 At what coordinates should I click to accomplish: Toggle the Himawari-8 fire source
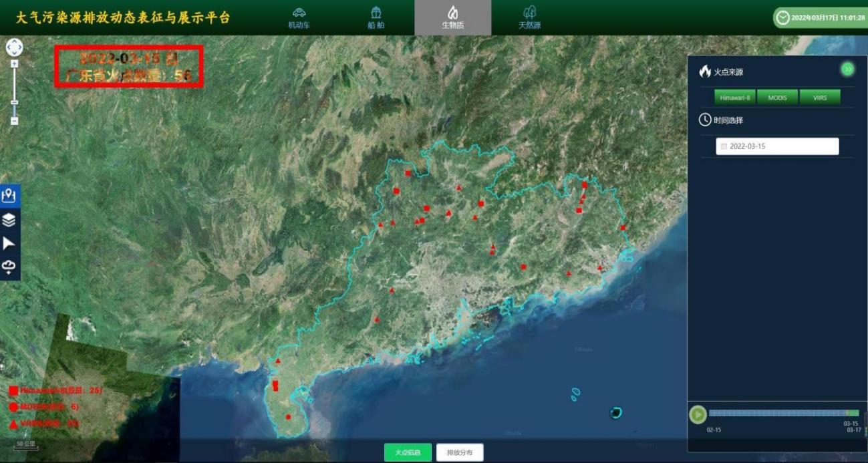pyautogui.click(x=734, y=98)
